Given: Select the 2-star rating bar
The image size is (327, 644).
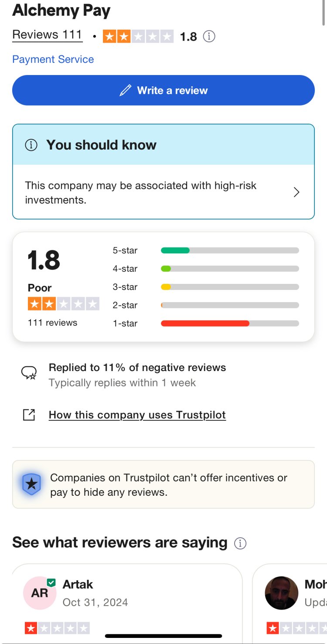Looking at the screenshot, I should pos(230,305).
